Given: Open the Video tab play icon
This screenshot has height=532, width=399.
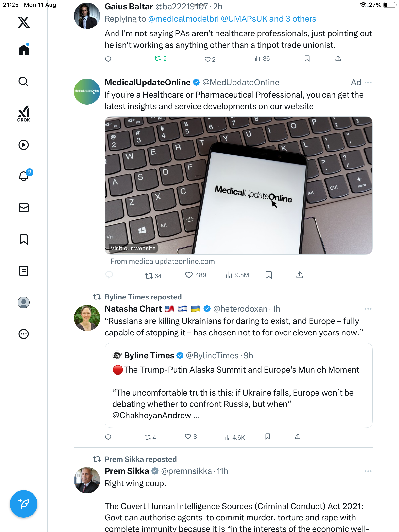Looking at the screenshot, I should (x=24, y=145).
